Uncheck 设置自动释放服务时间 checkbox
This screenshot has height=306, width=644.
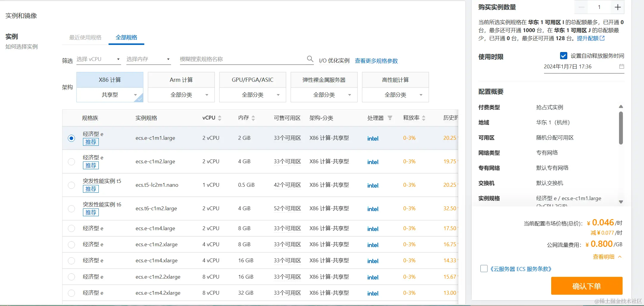click(x=563, y=56)
